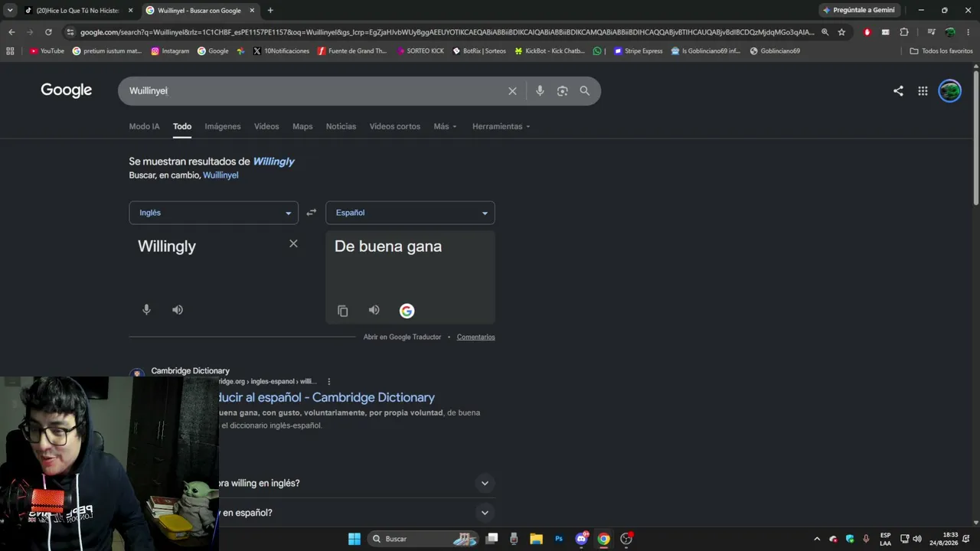The width and height of the screenshot is (980, 551).
Task: Start voice search with the microphone icon
Action: 540,91
